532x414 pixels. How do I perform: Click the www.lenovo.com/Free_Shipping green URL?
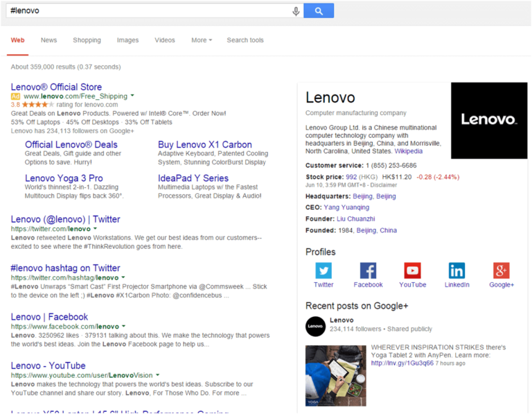coord(76,96)
